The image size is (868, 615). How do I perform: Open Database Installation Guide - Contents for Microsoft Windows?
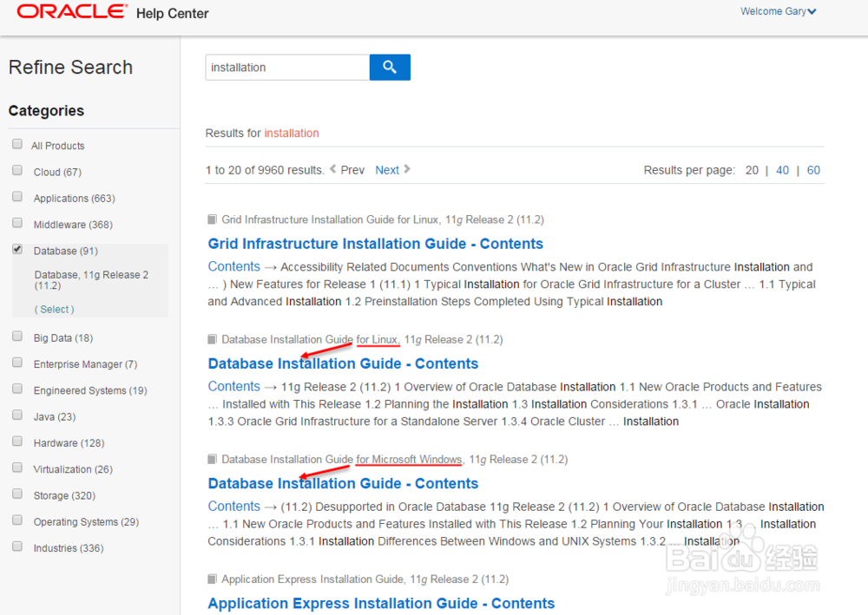coord(343,484)
